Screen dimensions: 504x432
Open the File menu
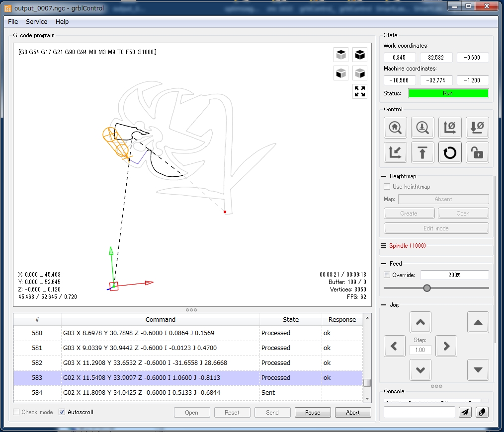point(13,21)
